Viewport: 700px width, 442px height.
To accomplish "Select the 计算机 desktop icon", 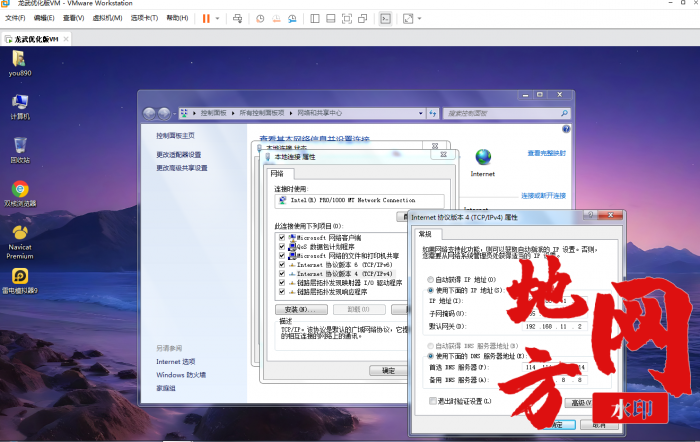I will click(20, 107).
